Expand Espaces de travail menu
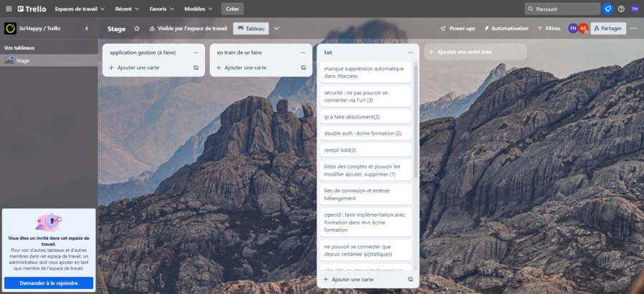The image size is (644, 294). pyautogui.click(x=80, y=9)
